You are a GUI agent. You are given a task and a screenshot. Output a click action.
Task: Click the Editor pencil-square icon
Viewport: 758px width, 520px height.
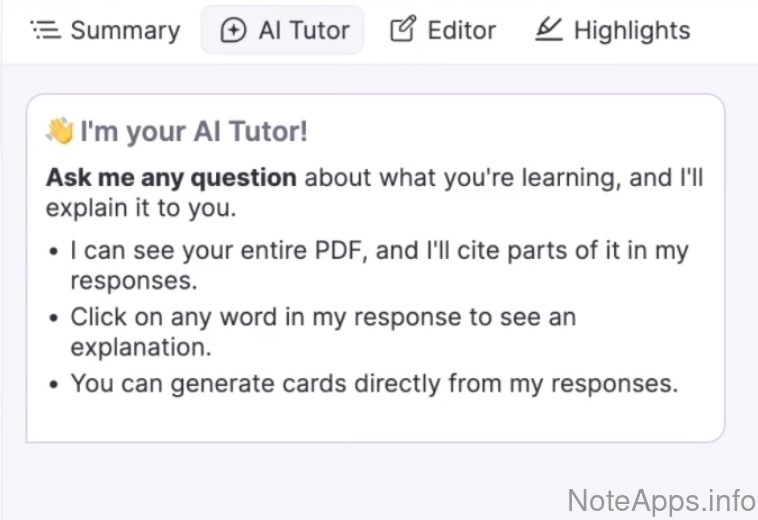point(402,30)
